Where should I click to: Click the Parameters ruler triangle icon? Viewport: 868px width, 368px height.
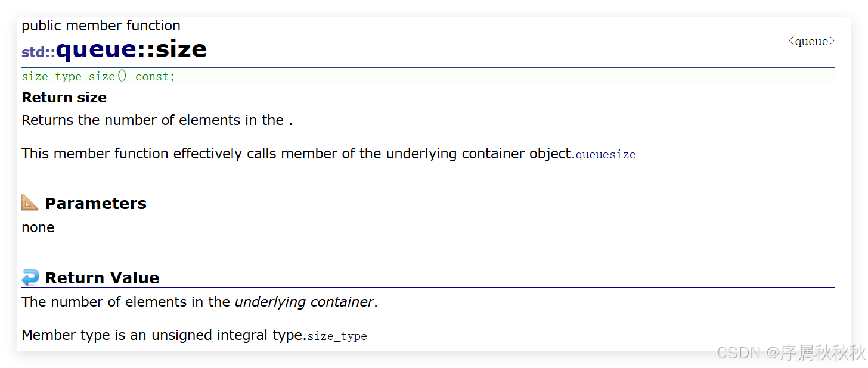pyautogui.click(x=30, y=202)
